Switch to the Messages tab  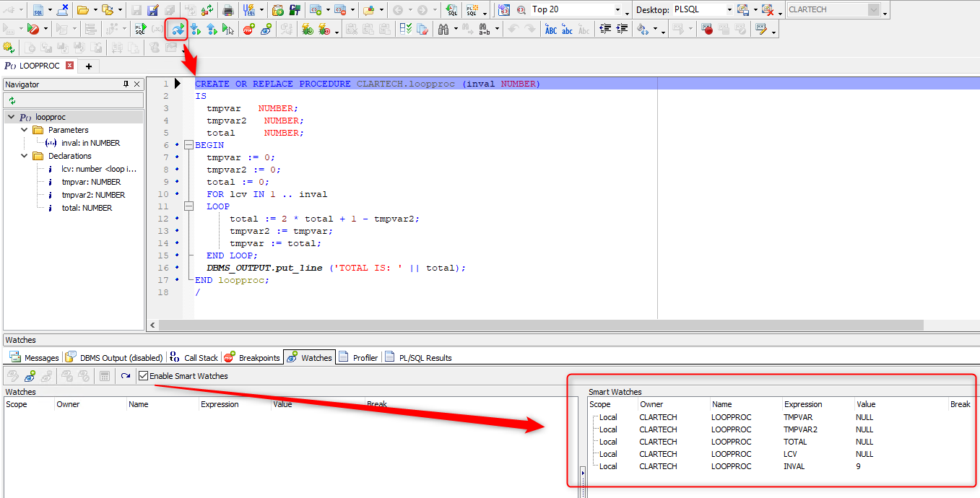(34, 357)
